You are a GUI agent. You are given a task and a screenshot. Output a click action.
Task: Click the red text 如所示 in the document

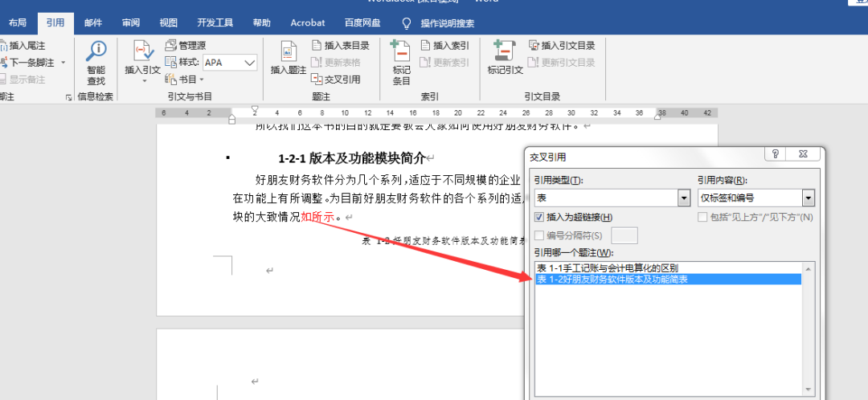(x=317, y=216)
